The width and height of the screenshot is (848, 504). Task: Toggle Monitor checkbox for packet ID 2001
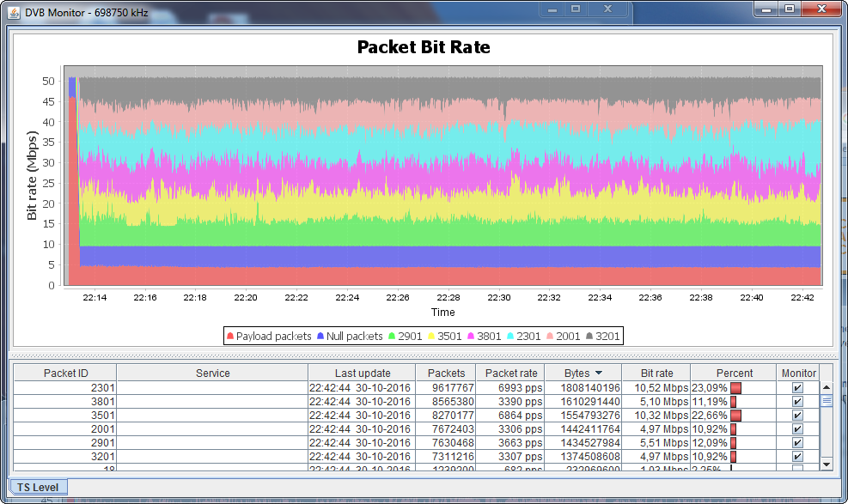tap(797, 429)
